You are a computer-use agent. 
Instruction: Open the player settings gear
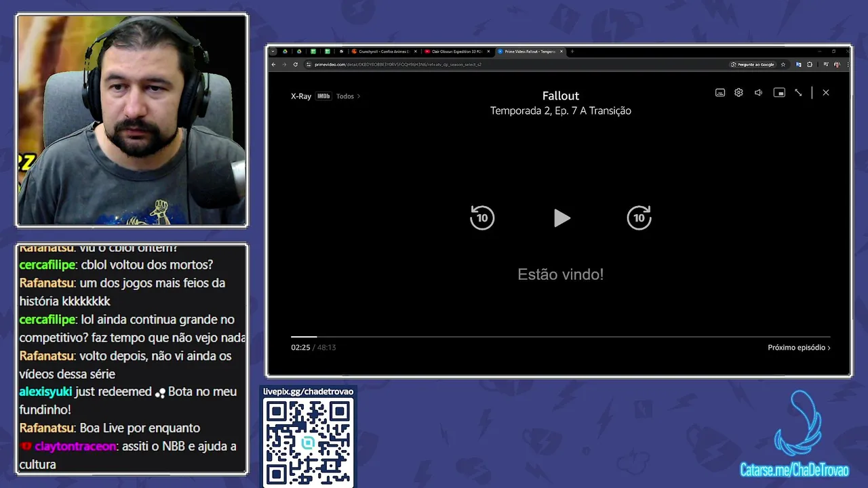coord(739,93)
